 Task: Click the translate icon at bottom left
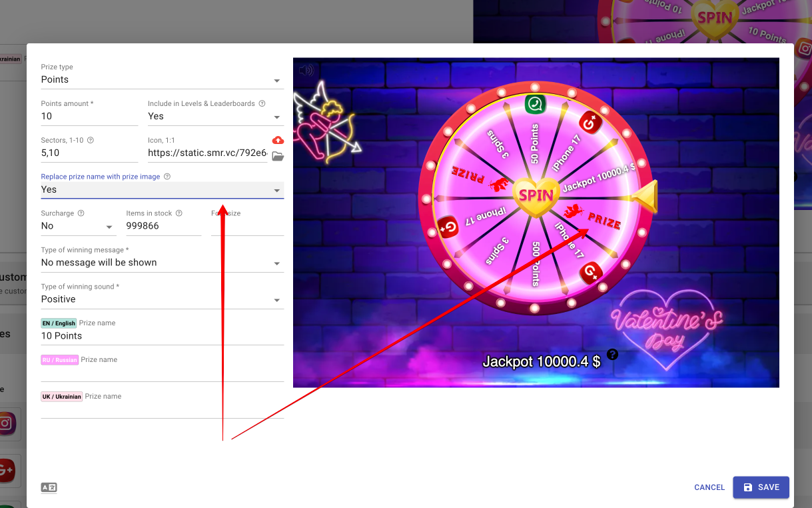[49, 487]
